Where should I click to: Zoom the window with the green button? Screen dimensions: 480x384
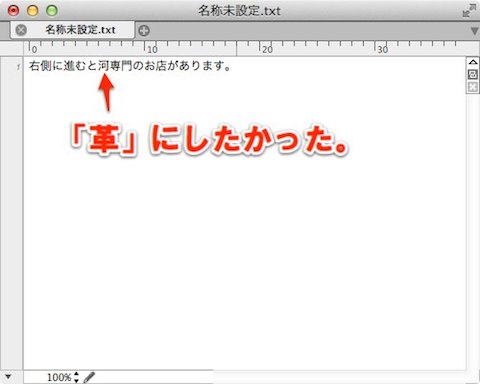point(52,10)
